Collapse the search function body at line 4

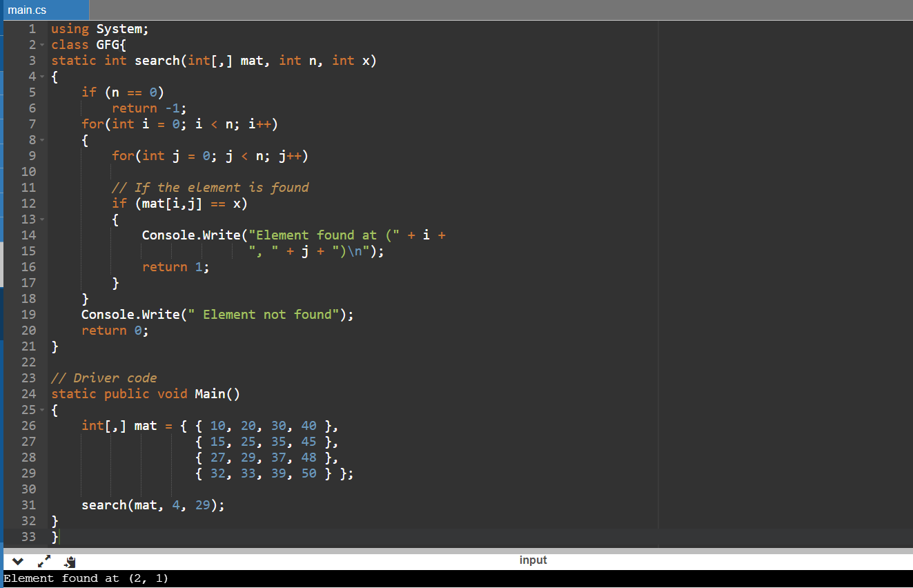(x=41, y=77)
